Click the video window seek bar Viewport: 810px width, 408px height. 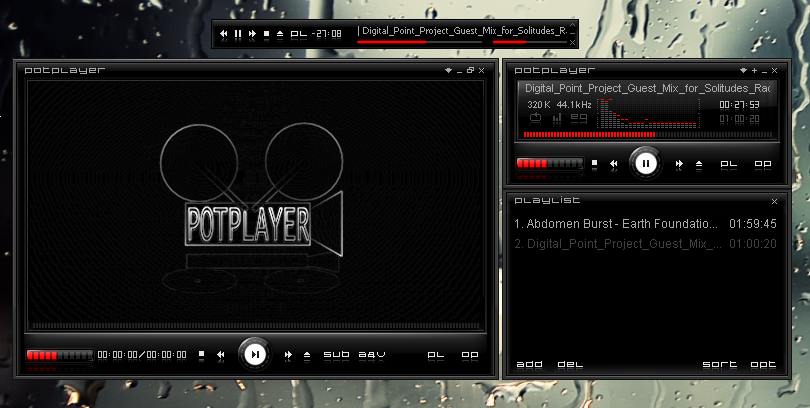(256, 326)
